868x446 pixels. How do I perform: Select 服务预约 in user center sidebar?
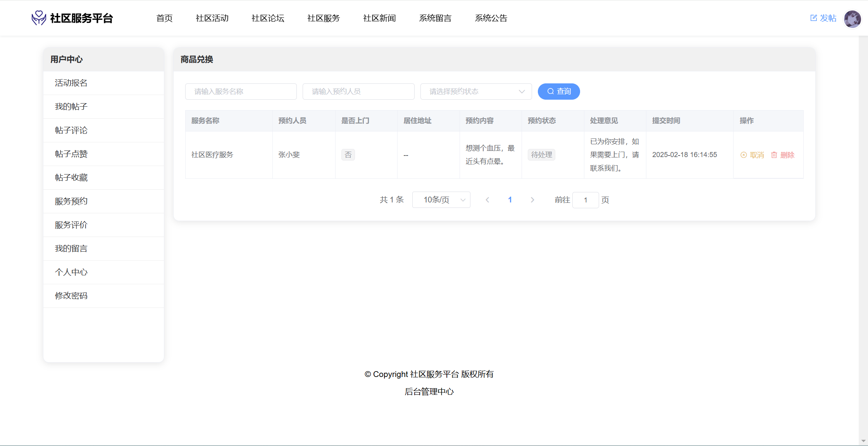(x=71, y=201)
